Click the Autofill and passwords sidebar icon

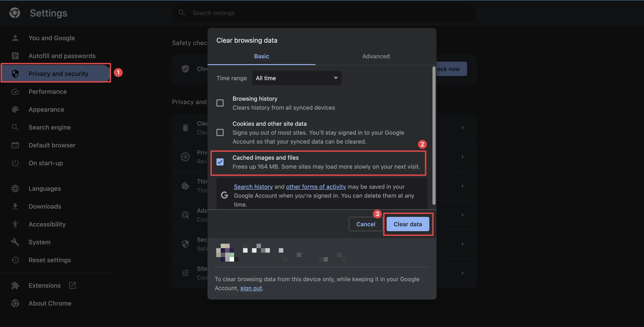pyautogui.click(x=15, y=56)
